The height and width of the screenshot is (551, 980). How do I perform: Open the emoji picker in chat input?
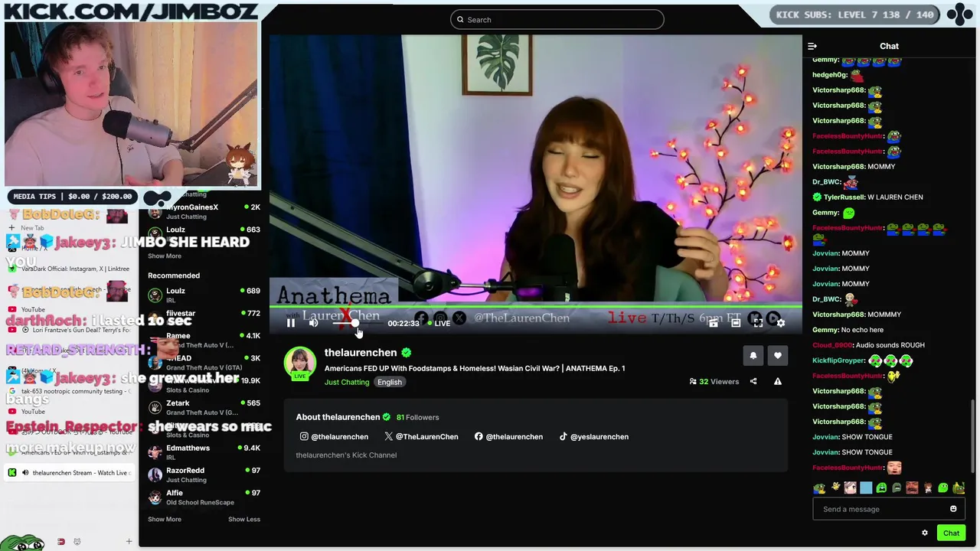(953, 509)
